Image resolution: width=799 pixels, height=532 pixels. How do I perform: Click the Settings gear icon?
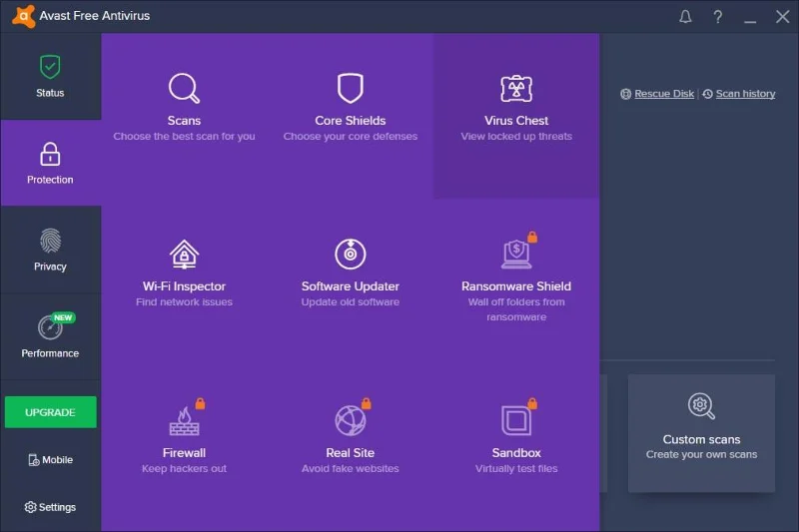click(x=30, y=507)
